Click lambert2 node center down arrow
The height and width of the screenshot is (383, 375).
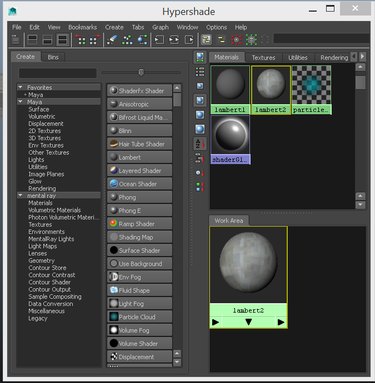tap(248, 322)
